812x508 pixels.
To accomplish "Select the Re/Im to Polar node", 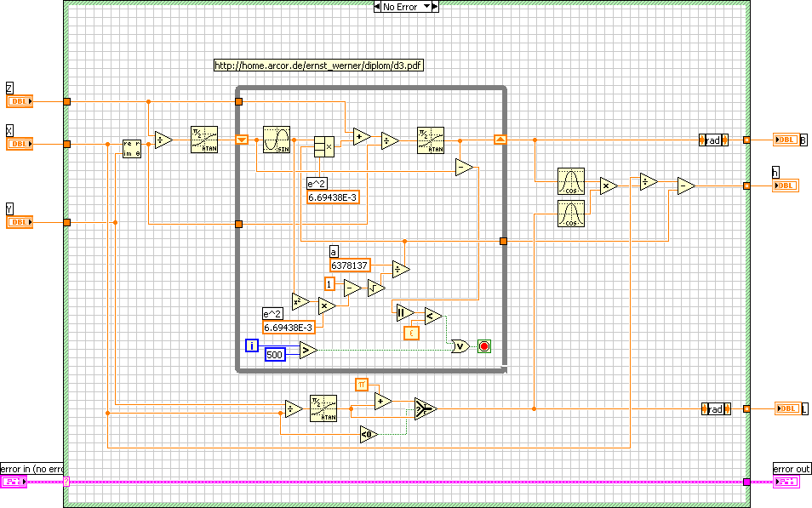I will coord(132,149).
